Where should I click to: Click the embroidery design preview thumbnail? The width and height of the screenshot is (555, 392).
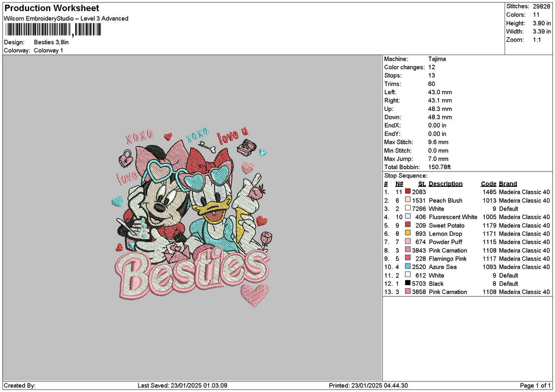coord(191,218)
